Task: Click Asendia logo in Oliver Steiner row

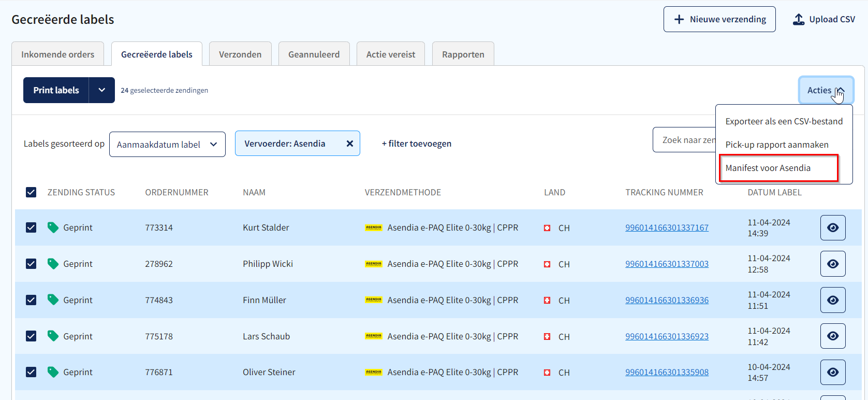Action: coord(374,372)
